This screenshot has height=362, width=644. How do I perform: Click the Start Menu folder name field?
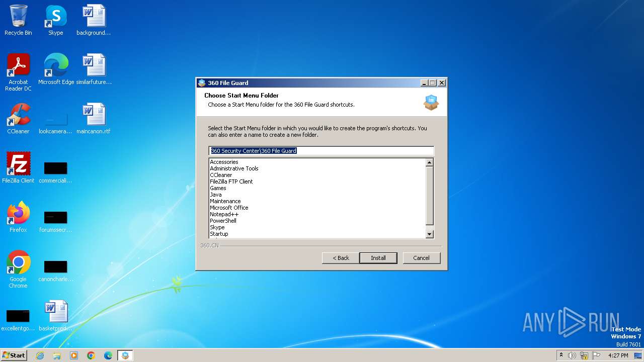(x=321, y=151)
